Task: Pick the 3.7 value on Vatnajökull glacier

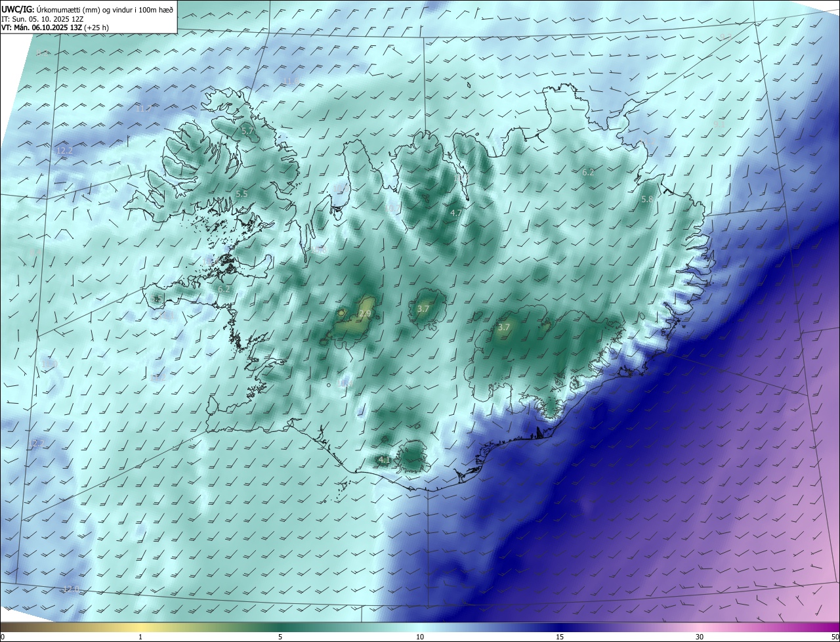Action: (504, 327)
